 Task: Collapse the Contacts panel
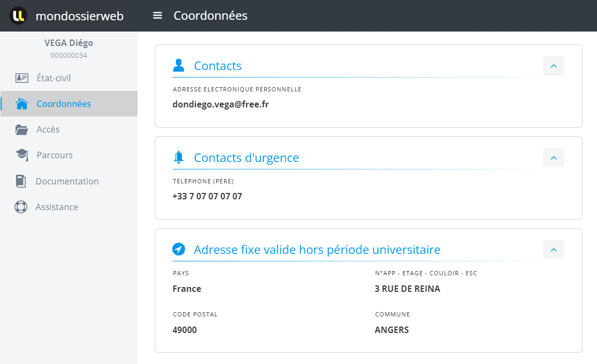(553, 66)
